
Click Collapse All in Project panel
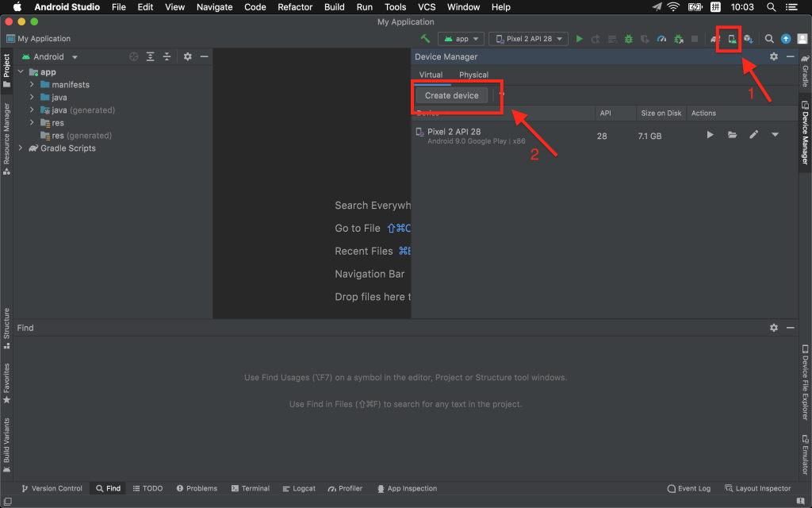pos(167,56)
